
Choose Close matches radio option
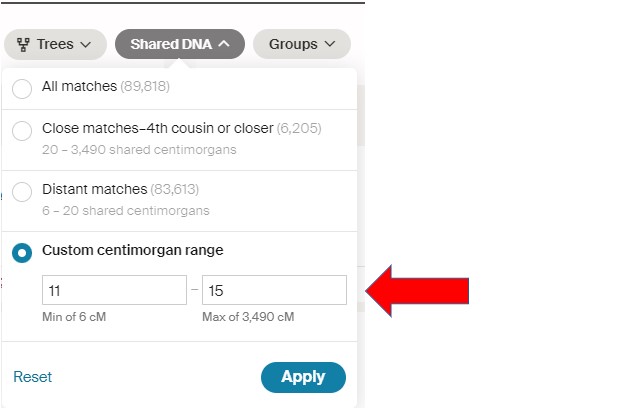[x=22, y=130]
